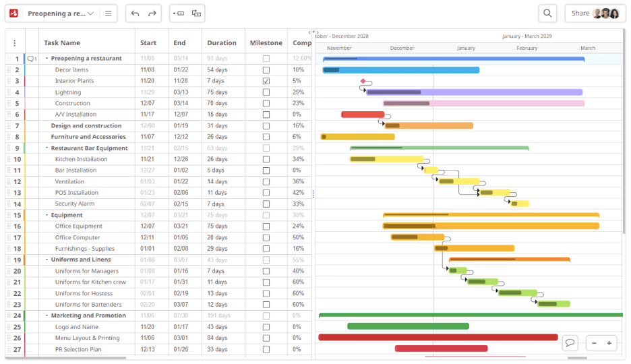631x364 pixels.
Task: Check the Decor Items milestone checkbox
Action: (x=266, y=70)
